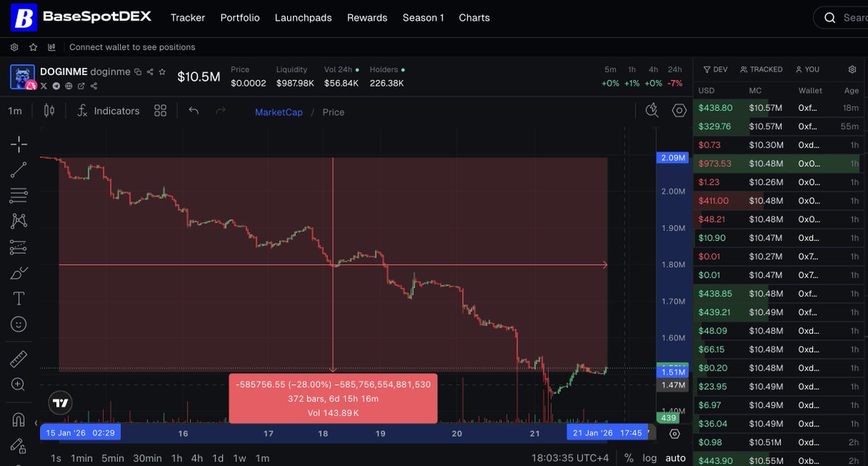Select the Text annotation tool
Viewport: 868px width, 466px height.
pyautogui.click(x=19, y=299)
